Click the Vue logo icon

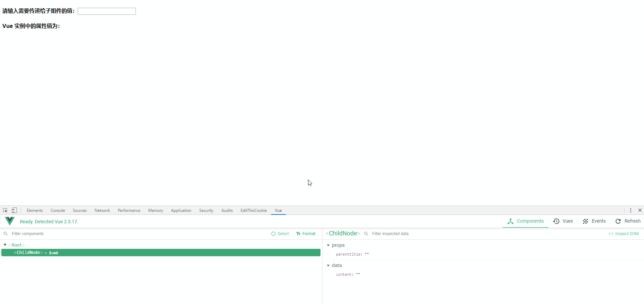click(10, 221)
